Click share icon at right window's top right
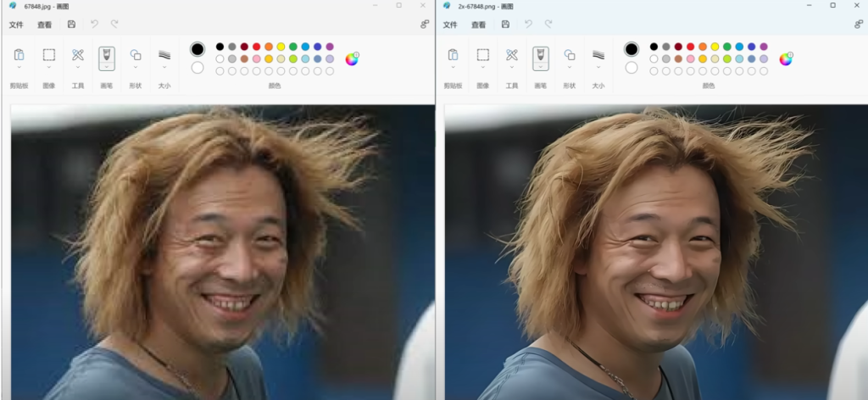Image resolution: width=868 pixels, height=400 pixels. point(859,25)
